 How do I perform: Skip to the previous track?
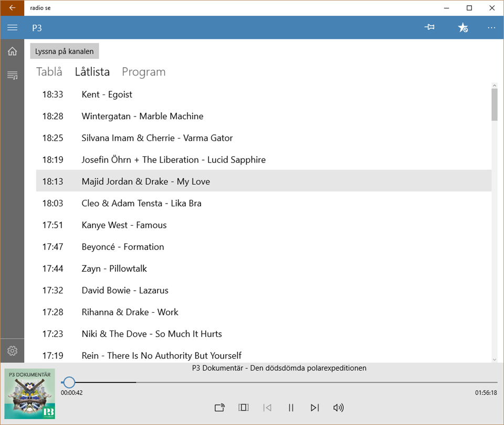(x=267, y=408)
